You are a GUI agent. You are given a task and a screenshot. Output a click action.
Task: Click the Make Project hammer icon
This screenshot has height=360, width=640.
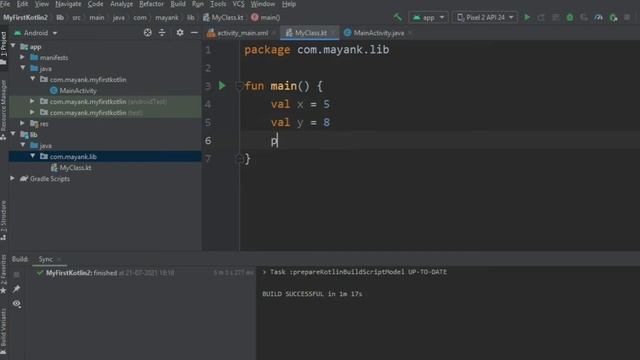click(397, 17)
